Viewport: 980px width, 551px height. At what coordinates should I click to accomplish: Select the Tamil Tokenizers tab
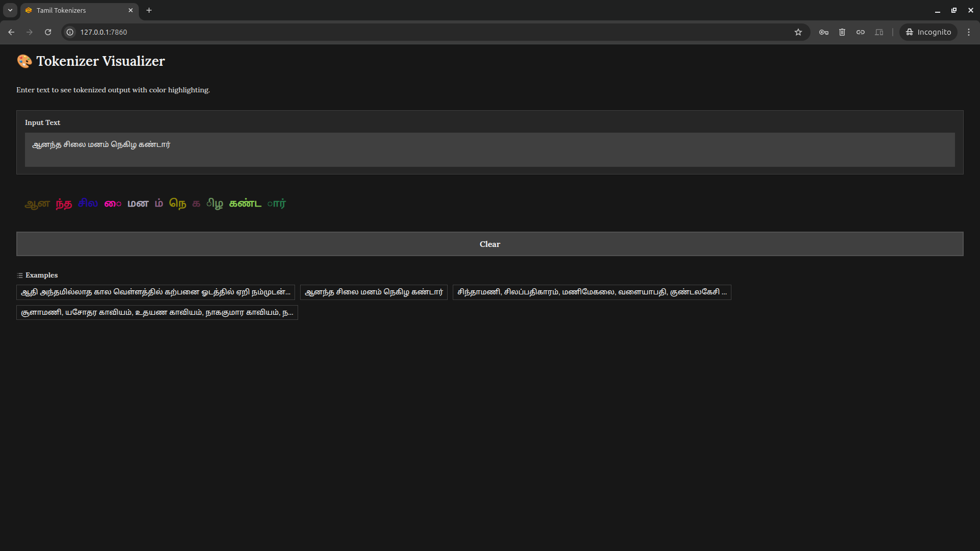pyautogui.click(x=71, y=10)
